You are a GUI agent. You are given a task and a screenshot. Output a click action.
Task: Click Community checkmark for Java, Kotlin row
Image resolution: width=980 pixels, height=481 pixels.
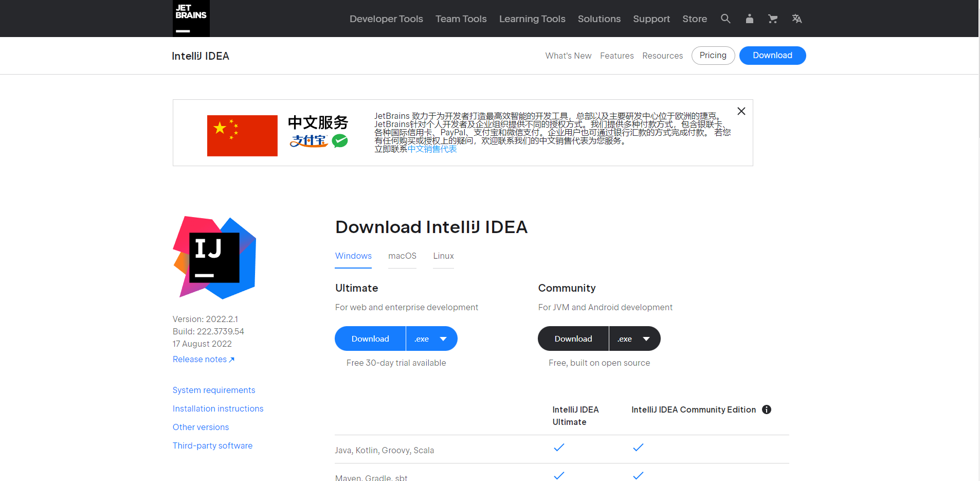click(638, 448)
